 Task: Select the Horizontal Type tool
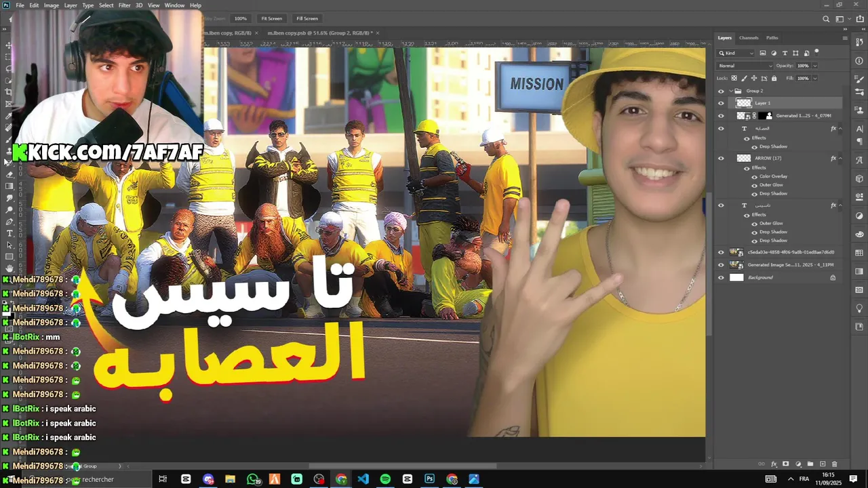click(x=9, y=233)
